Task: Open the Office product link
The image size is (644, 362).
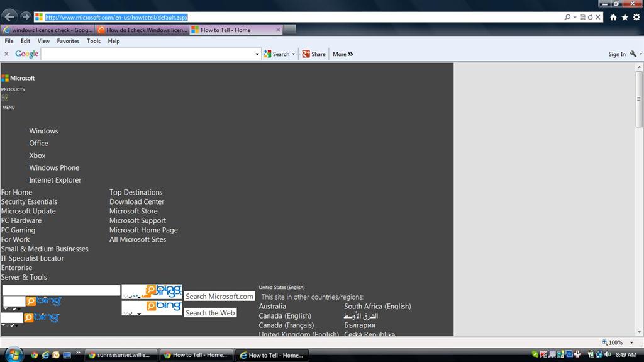Action: point(38,143)
